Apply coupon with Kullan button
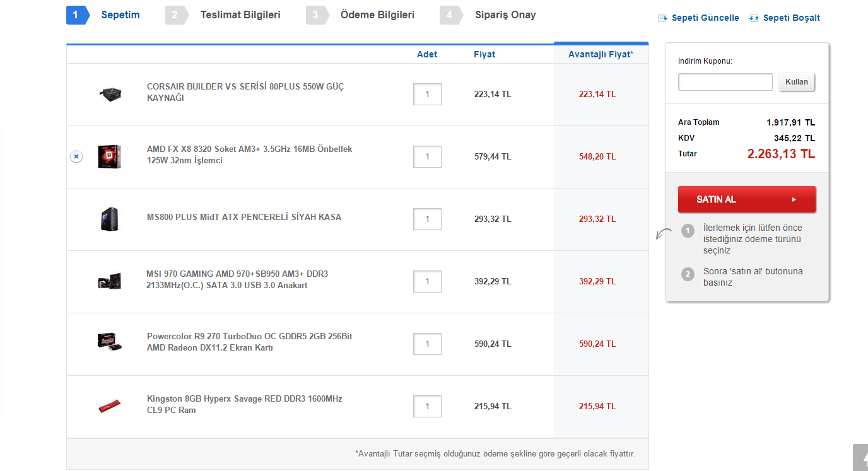Viewport: 868px width, 471px height. click(797, 82)
